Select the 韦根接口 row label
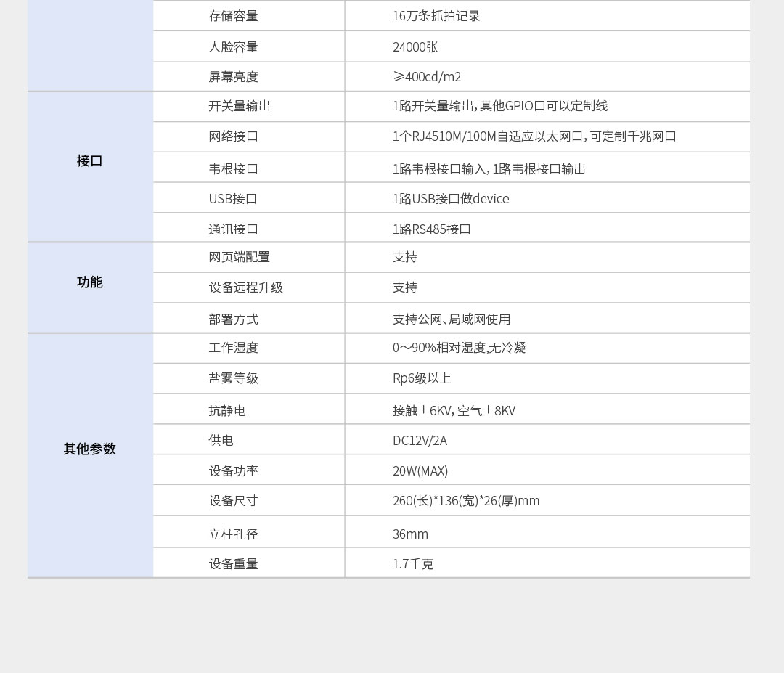The width and height of the screenshot is (784, 673). tap(233, 169)
